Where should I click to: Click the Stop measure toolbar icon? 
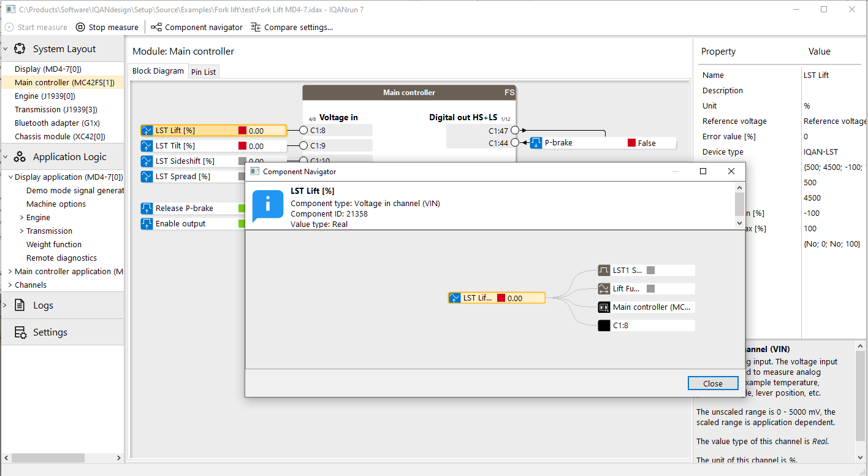tap(80, 27)
